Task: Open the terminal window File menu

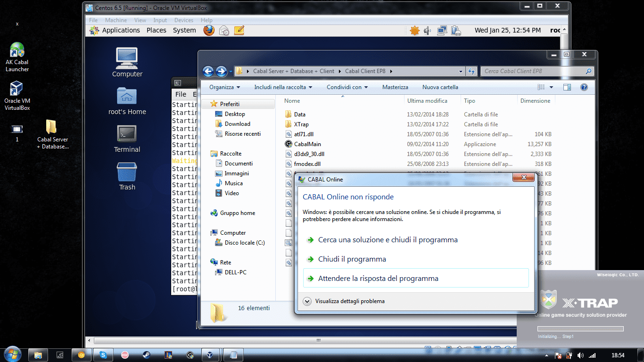Action: pyautogui.click(x=181, y=94)
